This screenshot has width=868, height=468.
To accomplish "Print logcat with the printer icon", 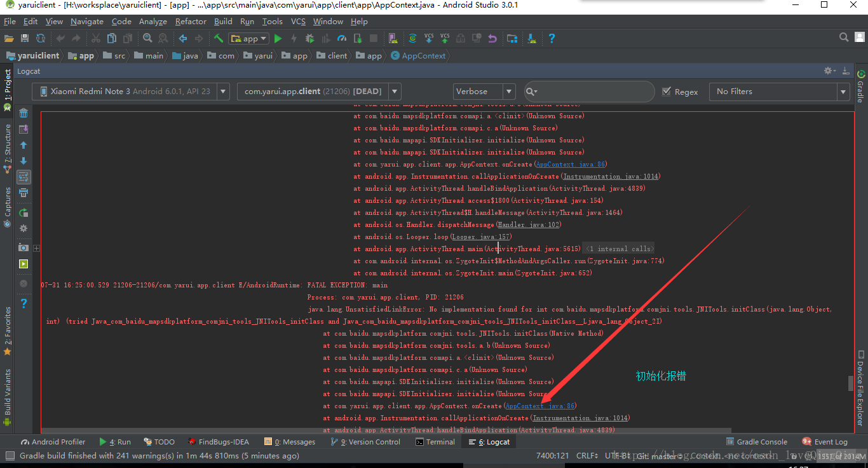I will coord(24,193).
